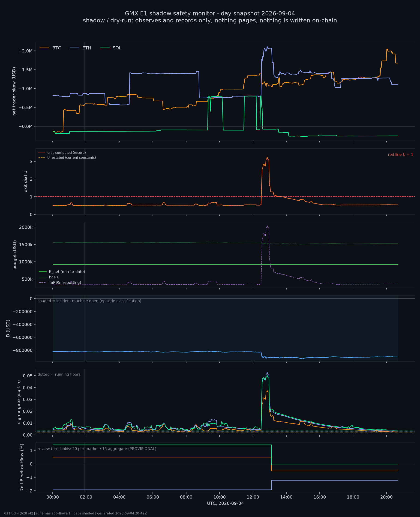Click the 'shaded = incident machine open' note
The height and width of the screenshot is (517, 420).
click(x=89, y=301)
